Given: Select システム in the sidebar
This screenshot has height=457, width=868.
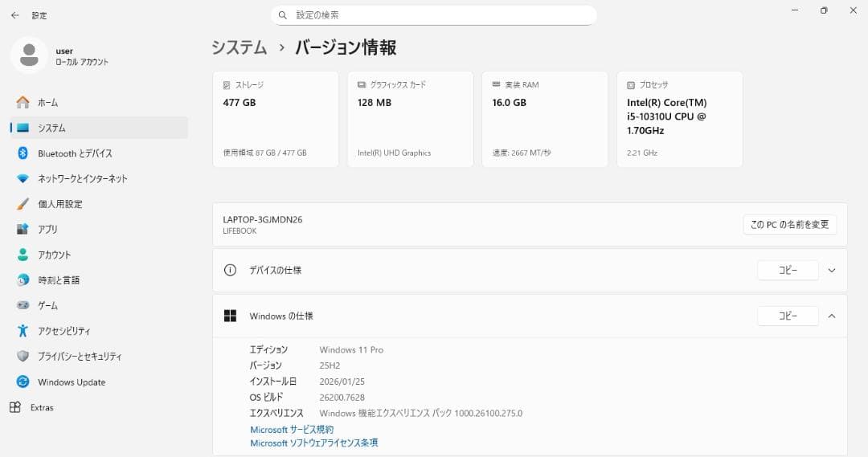Looking at the screenshot, I should tap(99, 128).
